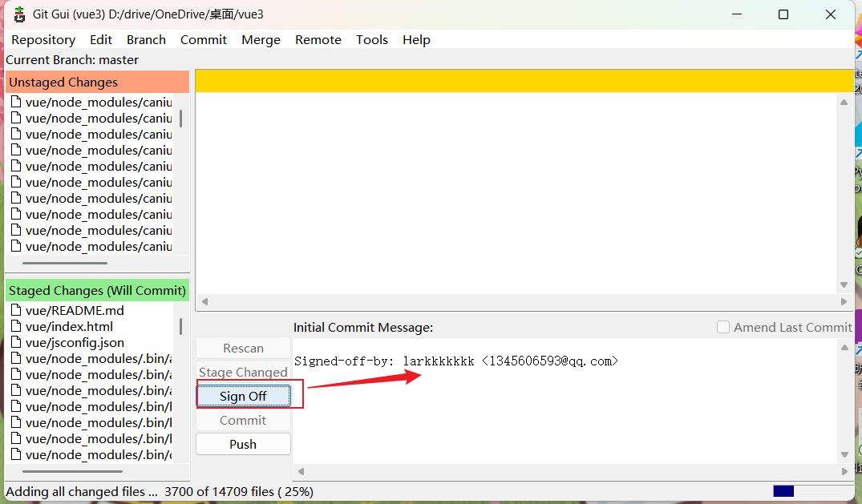
Task: Click the file icon beside vue/README.md
Action: click(17, 310)
